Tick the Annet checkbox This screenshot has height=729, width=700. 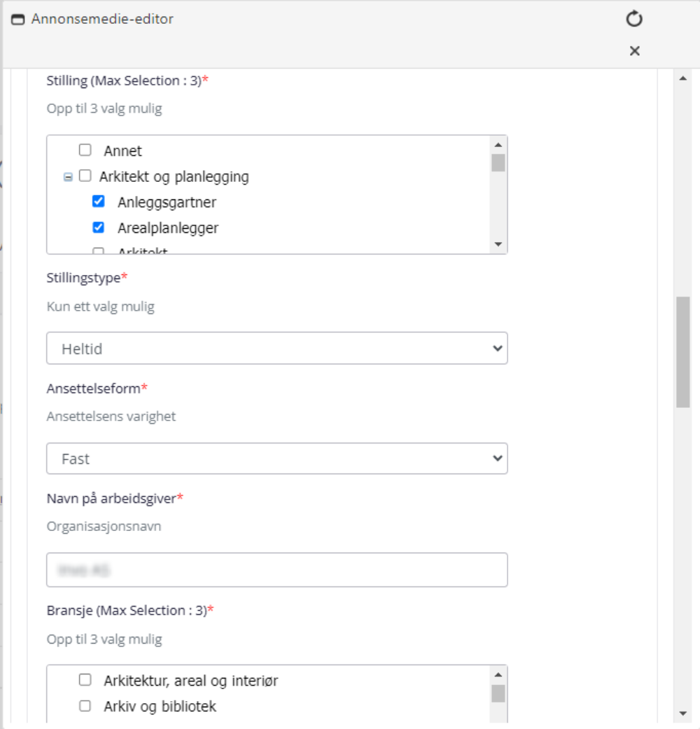(85, 150)
